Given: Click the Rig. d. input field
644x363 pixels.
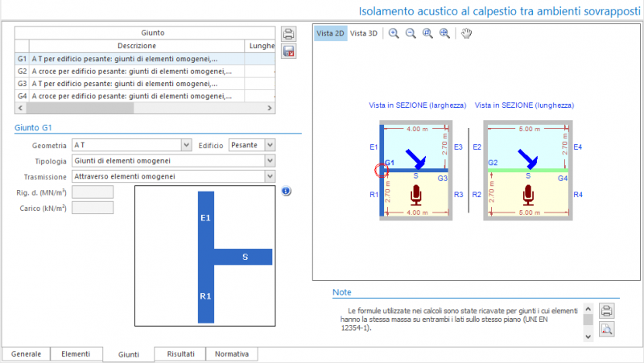Looking at the screenshot, I should click(93, 192).
